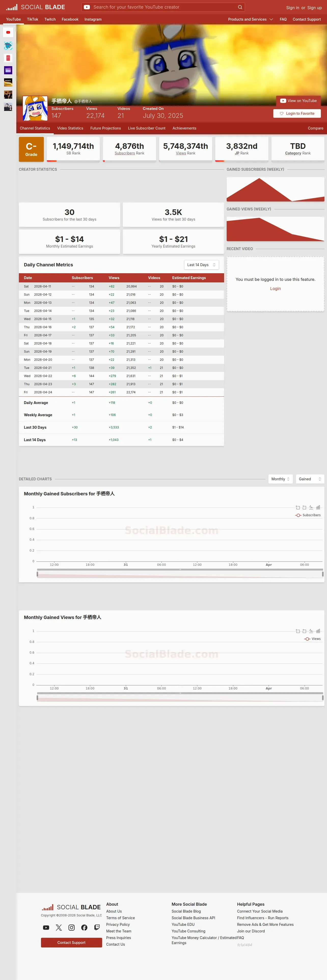Click Login to Favorite button

pos(297,113)
